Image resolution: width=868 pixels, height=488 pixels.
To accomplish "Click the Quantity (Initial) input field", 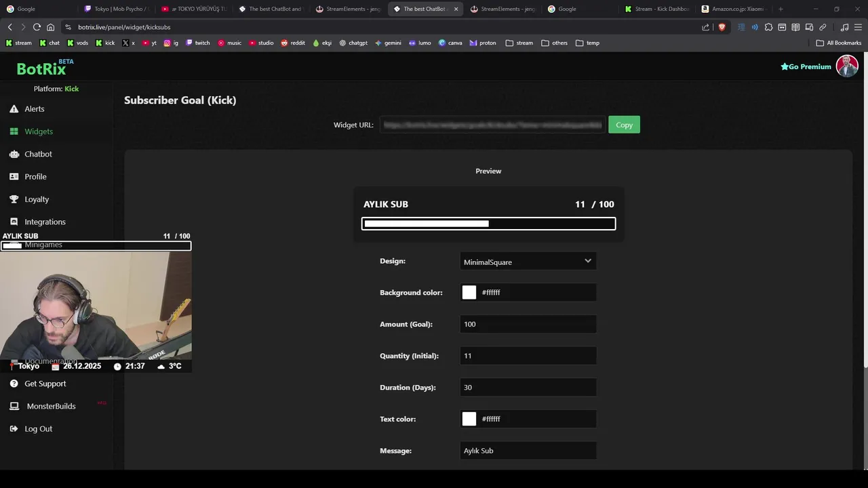I will click(528, 356).
